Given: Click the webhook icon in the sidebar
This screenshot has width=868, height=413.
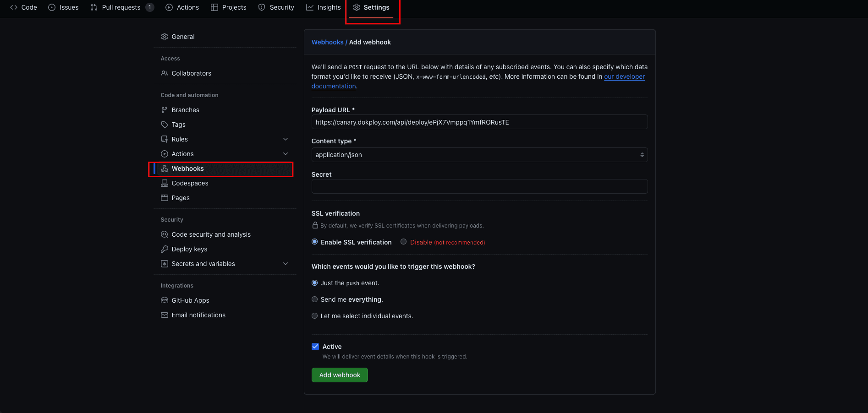Looking at the screenshot, I should 165,168.
